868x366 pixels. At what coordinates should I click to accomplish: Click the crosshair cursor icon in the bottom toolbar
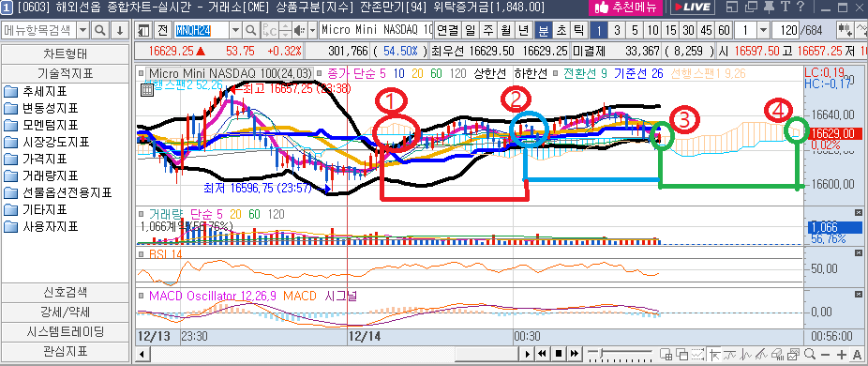715,354
